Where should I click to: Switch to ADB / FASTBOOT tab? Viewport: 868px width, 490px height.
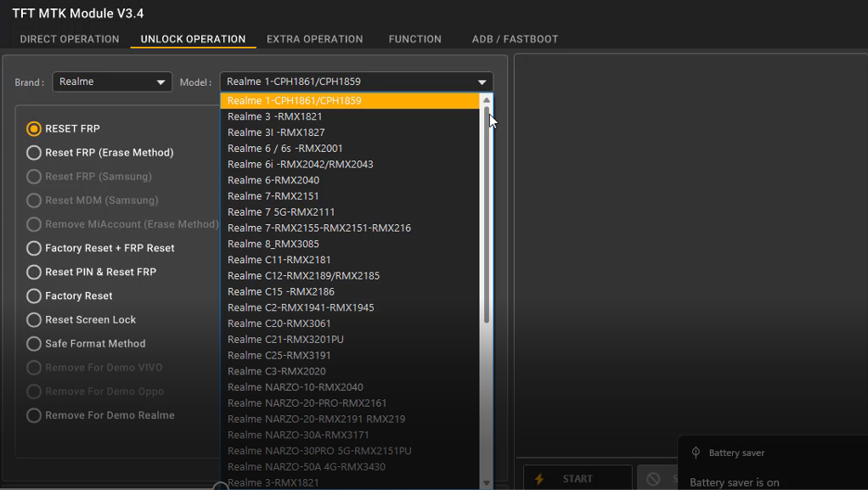[x=516, y=39]
